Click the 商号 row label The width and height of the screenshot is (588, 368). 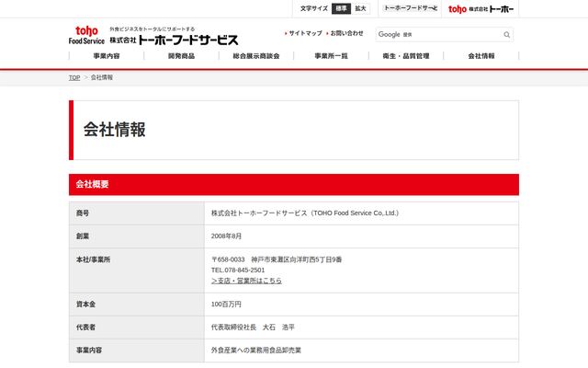click(83, 213)
